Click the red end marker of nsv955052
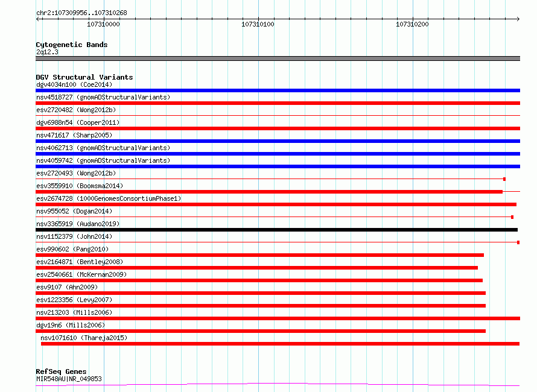This screenshot has height=392, width=537. pyautogui.click(x=512, y=217)
